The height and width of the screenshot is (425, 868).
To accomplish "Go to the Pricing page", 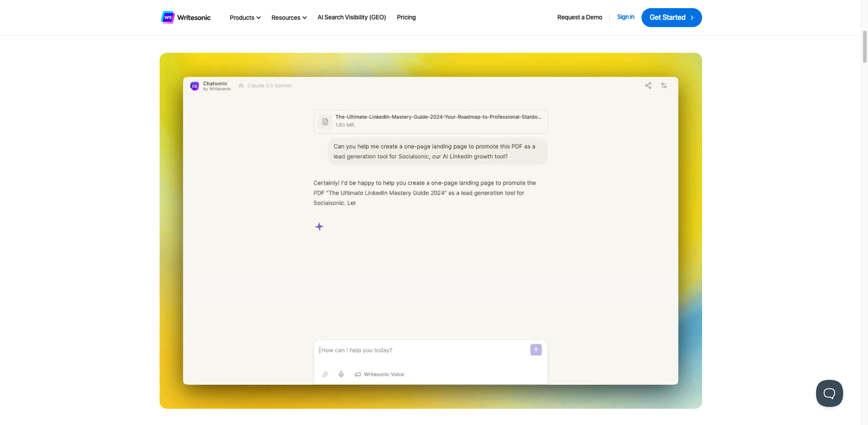I will (406, 18).
